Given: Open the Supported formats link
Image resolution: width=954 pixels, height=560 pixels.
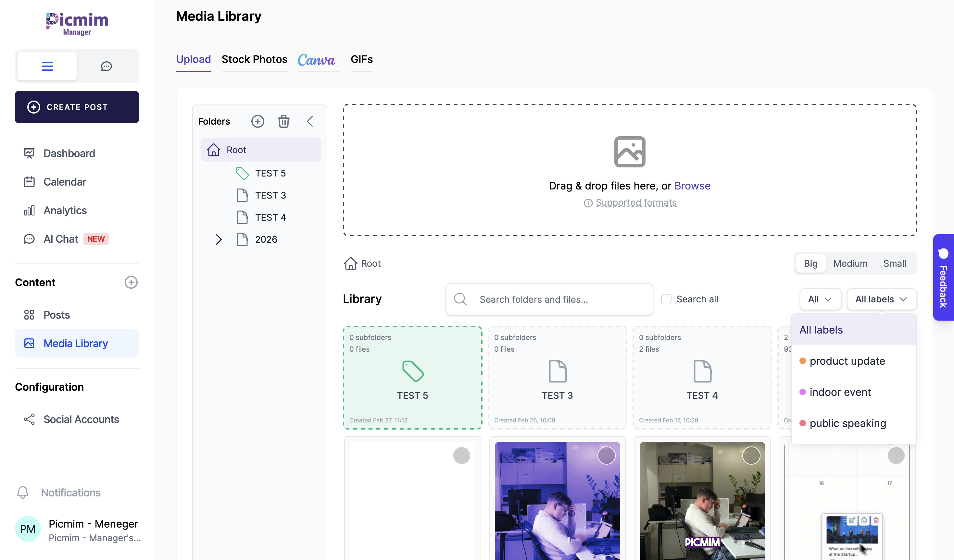Looking at the screenshot, I should [x=636, y=202].
